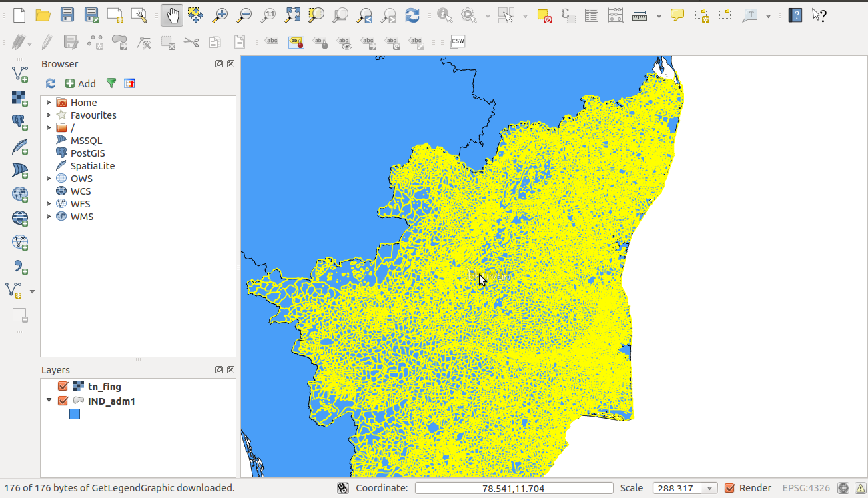Close the Browser panel

(x=231, y=64)
